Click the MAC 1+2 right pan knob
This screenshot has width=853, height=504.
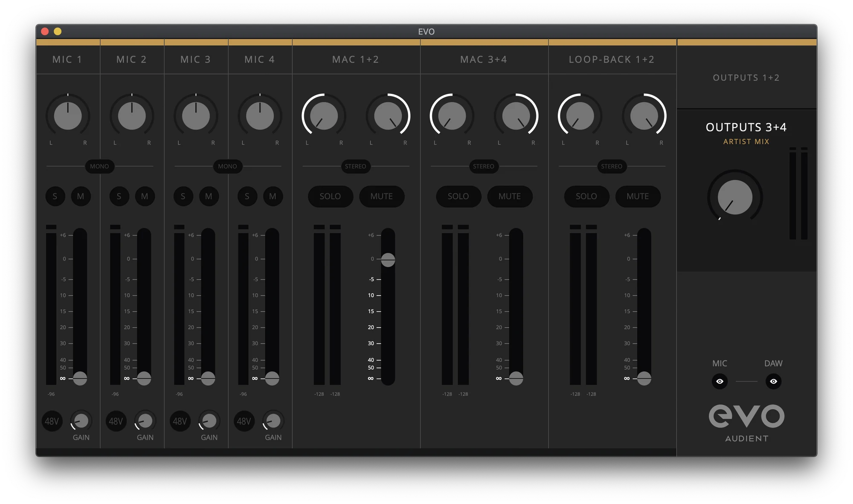click(388, 116)
